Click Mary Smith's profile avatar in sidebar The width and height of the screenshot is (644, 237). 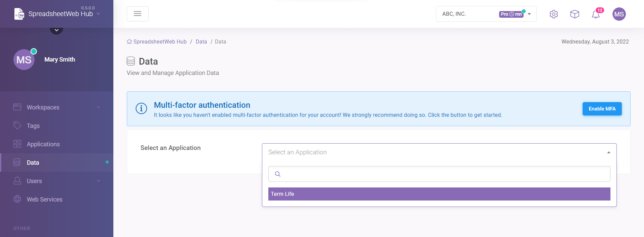pos(24,60)
